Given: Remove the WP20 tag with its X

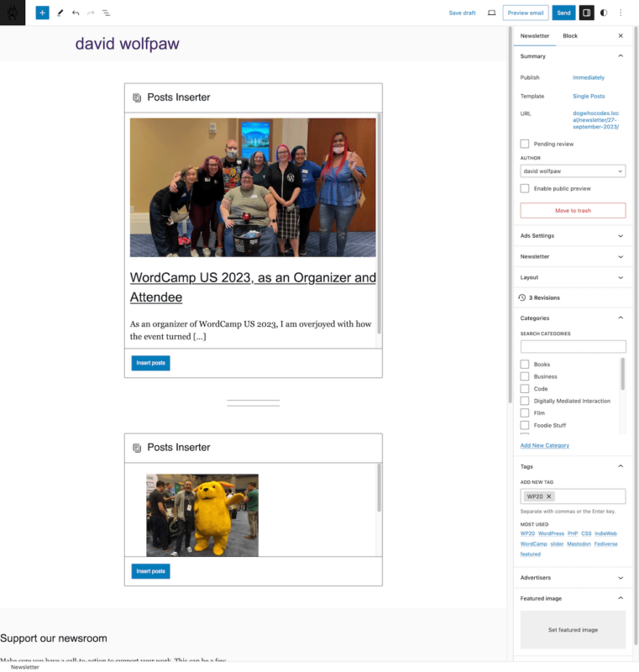Looking at the screenshot, I should [548, 496].
